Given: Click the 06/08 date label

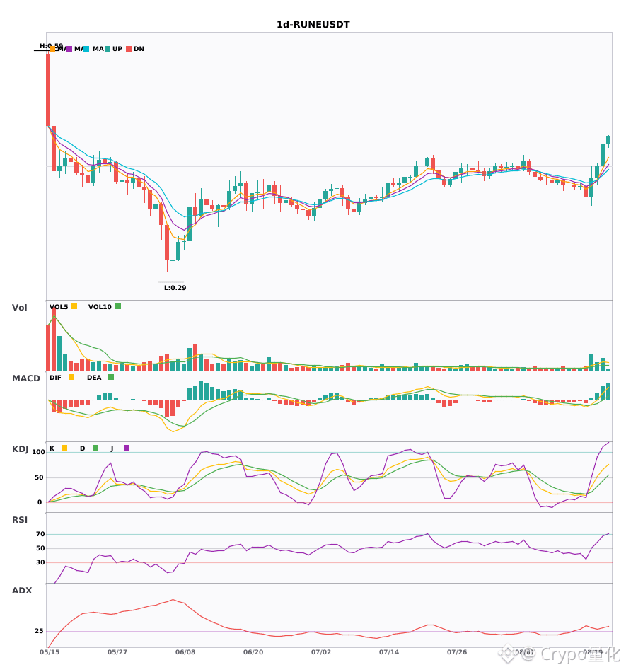Looking at the screenshot, I should pos(185,652).
